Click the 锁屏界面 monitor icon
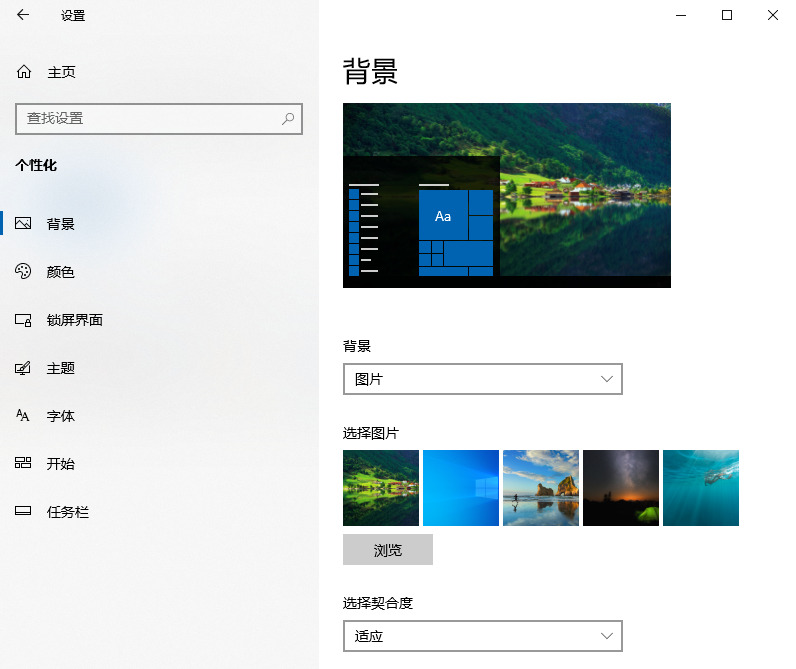Image resolution: width=796 pixels, height=669 pixels. tap(24, 320)
